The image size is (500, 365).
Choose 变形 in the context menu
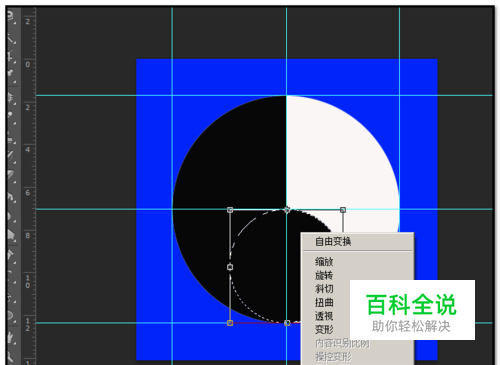pos(324,329)
